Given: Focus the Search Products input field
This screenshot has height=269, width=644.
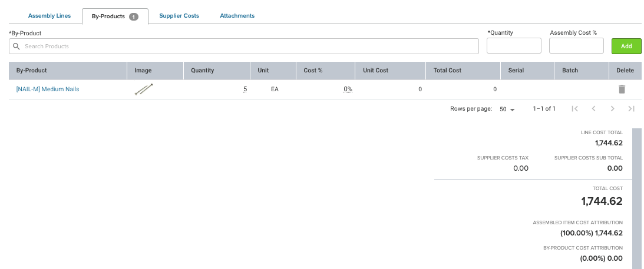Looking at the screenshot, I should click(244, 46).
